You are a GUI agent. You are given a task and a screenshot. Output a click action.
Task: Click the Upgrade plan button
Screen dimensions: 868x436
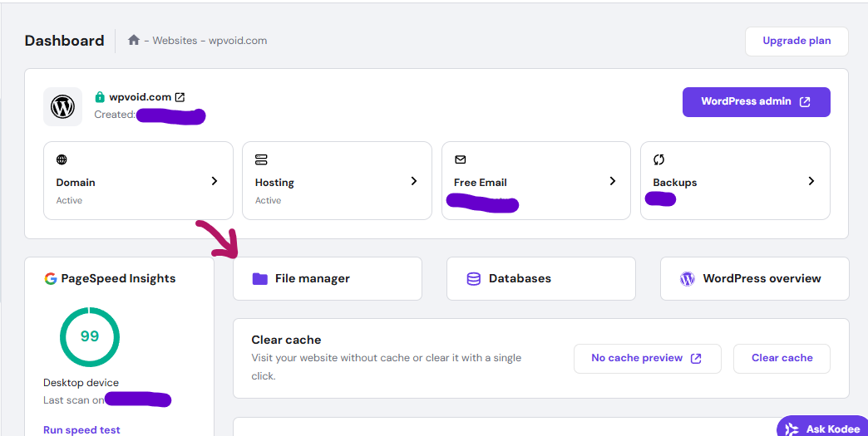coord(796,41)
